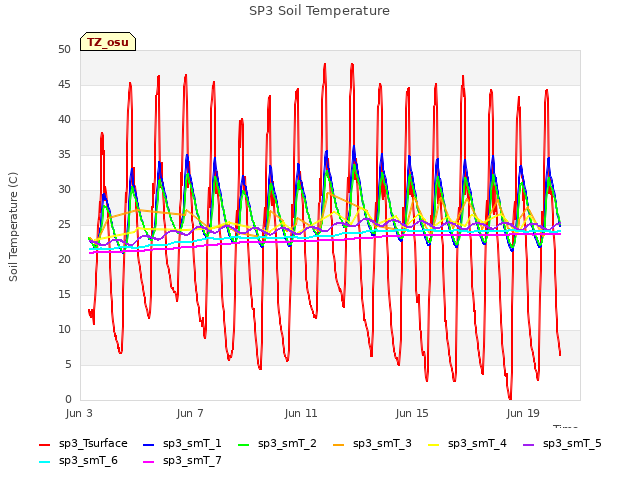
Task: Click the 10 y-axis tick label
Action: (x=64, y=329)
